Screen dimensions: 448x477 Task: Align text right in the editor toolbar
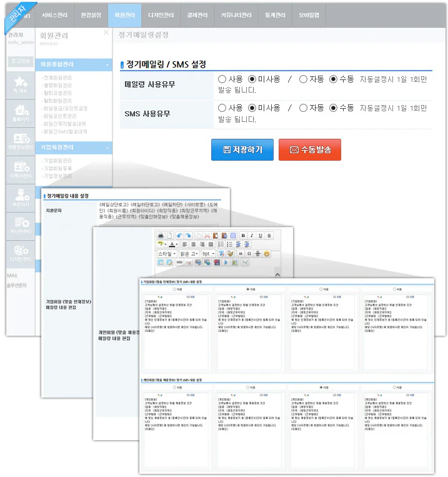coord(202,244)
